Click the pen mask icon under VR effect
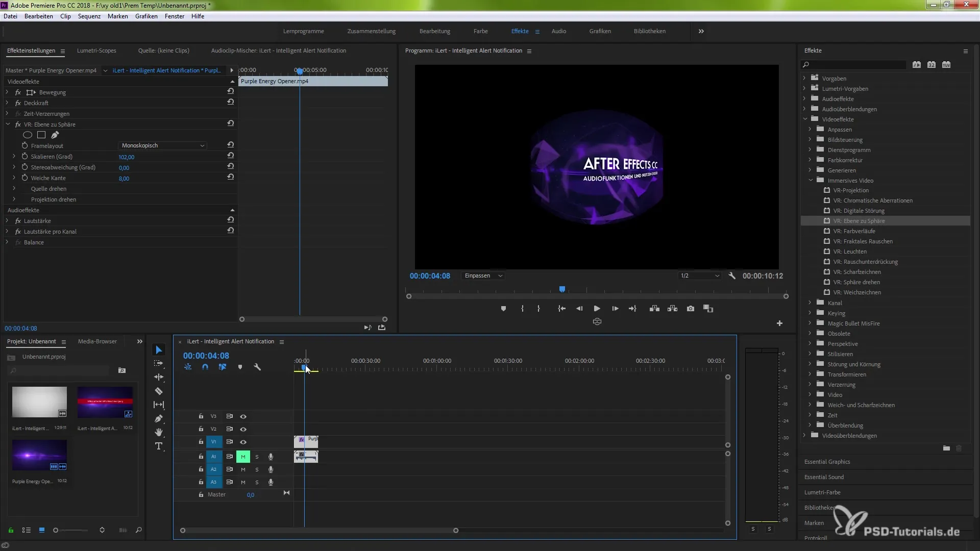This screenshot has height=551, width=980. point(55,135)
